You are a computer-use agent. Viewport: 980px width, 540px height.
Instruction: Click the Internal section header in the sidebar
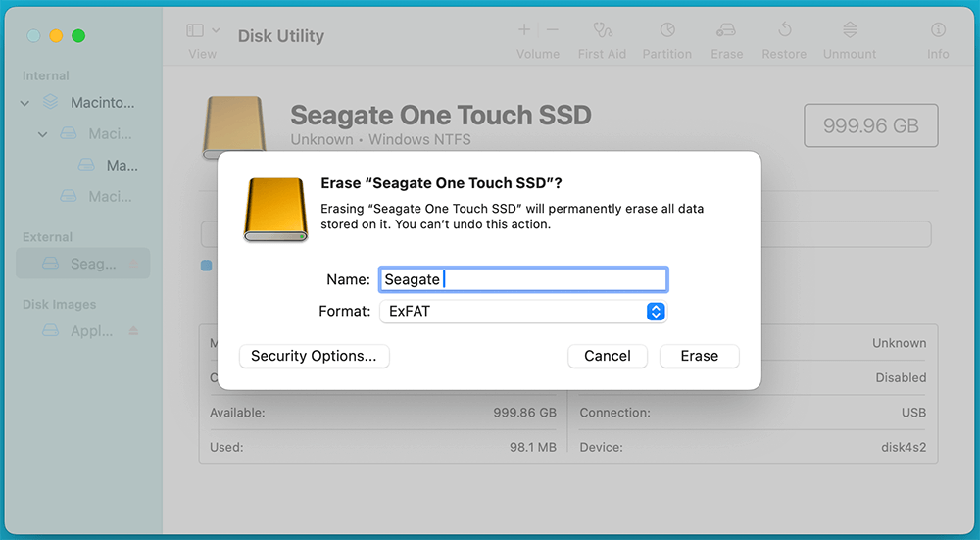[x=46, y=75]
